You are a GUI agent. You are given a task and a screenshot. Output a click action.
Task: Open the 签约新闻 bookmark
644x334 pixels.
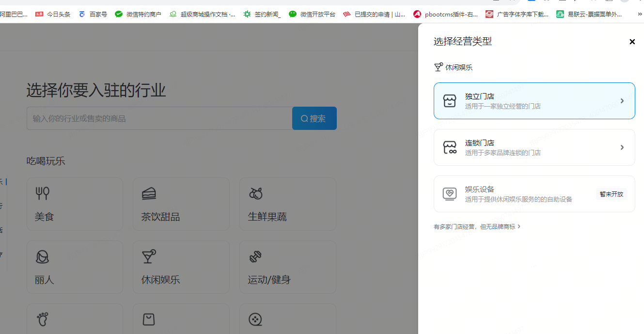pos(262,14)
